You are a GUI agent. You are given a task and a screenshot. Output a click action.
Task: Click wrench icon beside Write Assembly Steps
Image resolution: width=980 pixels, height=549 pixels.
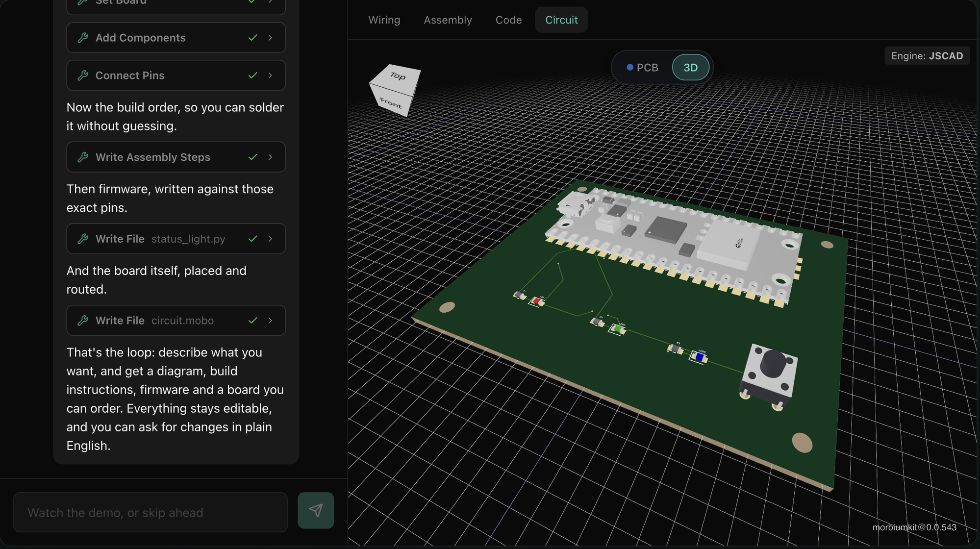point(83,157)
